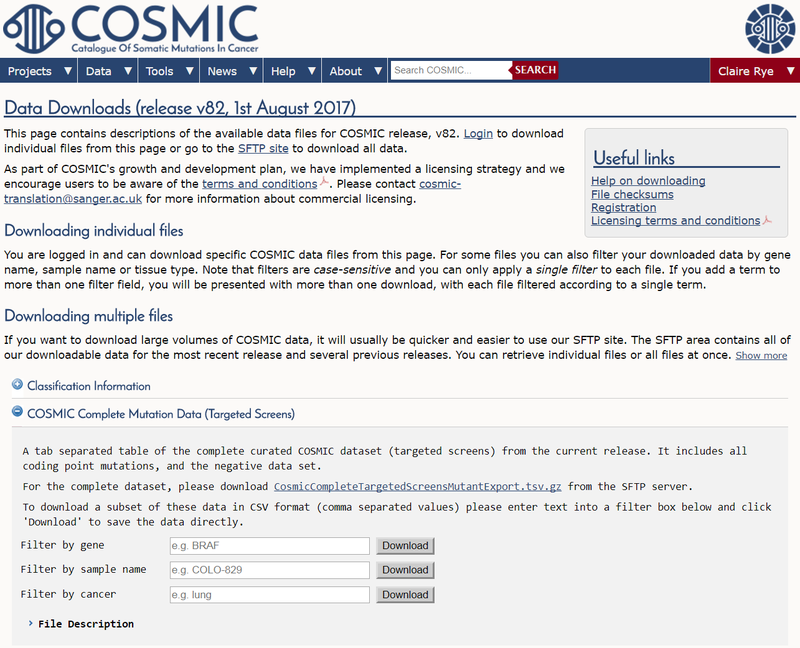Image resolution: width=800 pixels, height=648 pixels.
Task: Open the Tools menu
Action: tap(168, 71)
